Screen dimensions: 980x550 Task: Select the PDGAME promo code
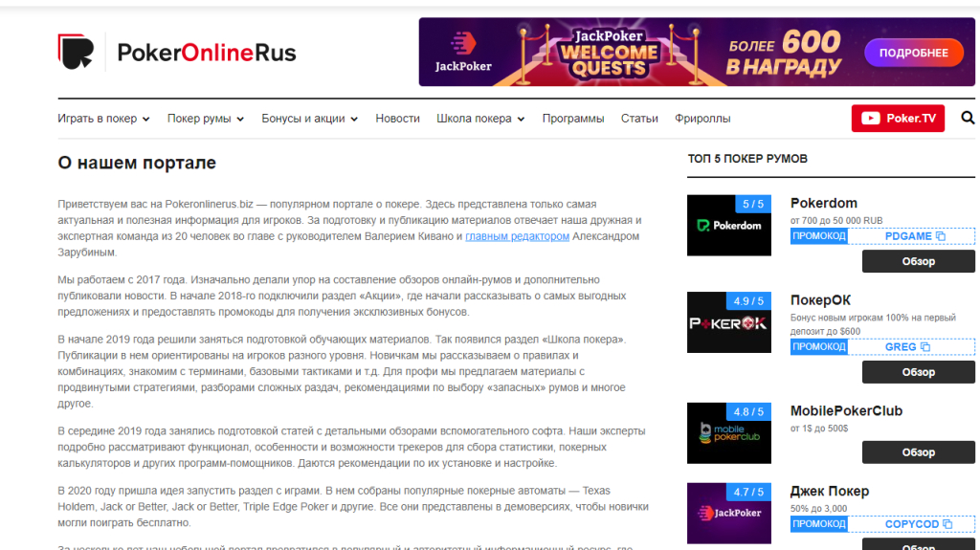coord(908,236)
